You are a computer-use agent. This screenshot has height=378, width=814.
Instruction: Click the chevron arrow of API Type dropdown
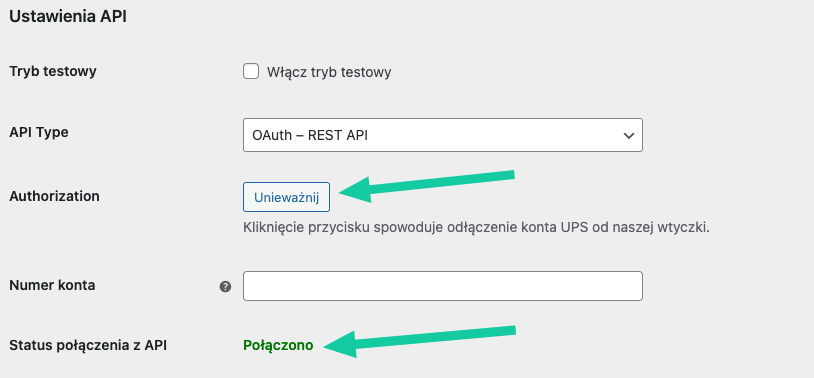tap(629, 136)
